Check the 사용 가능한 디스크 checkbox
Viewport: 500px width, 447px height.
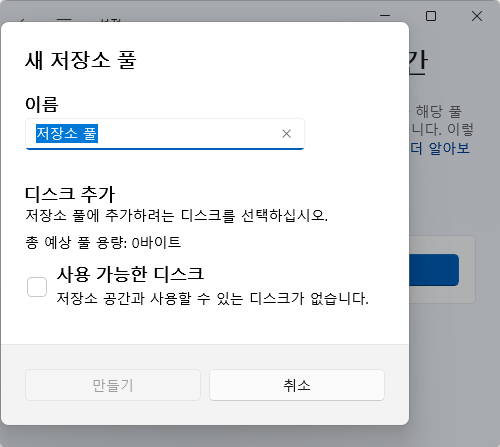tap(37, 287)
